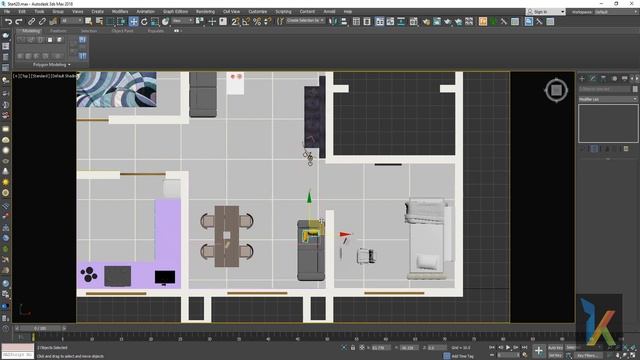
Task: Open the Help menu
Action: tap(348, 11)
